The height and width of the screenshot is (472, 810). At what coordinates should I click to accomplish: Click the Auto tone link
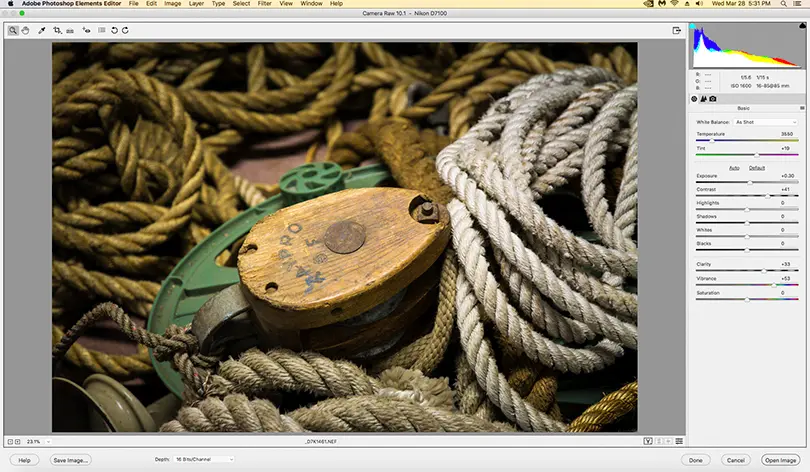coord(734,167)
